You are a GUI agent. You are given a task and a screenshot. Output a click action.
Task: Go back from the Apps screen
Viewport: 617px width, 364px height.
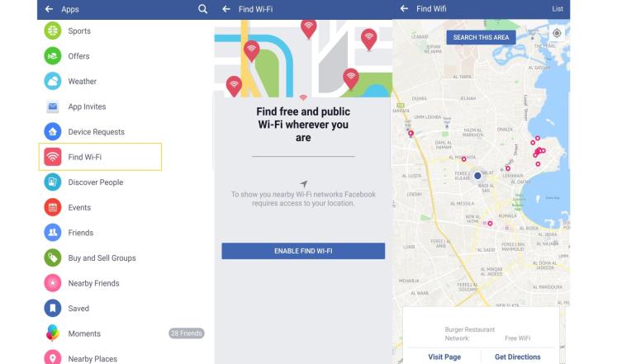(x=49, y=9)
